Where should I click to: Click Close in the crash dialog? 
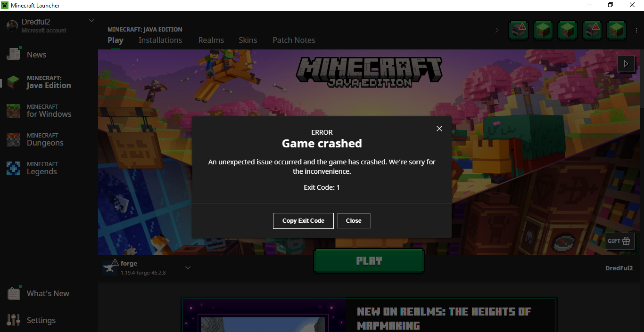(x=354, y=220)
